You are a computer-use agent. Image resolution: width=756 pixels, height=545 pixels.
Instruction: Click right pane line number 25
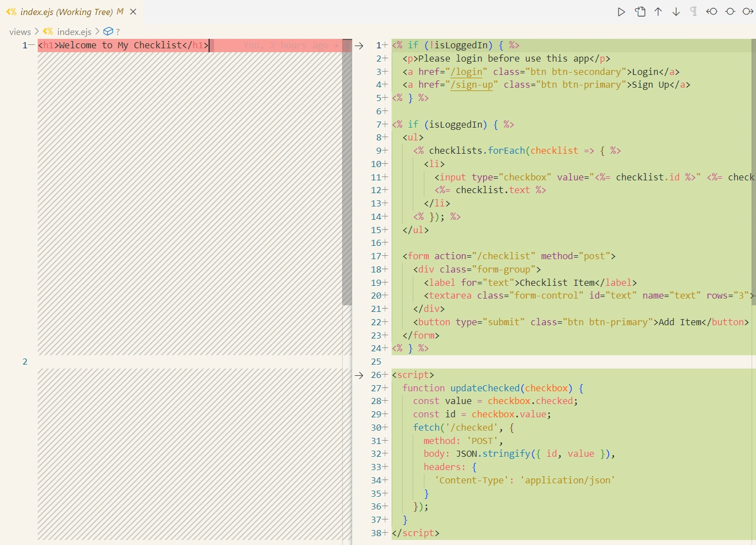(376, 362)
